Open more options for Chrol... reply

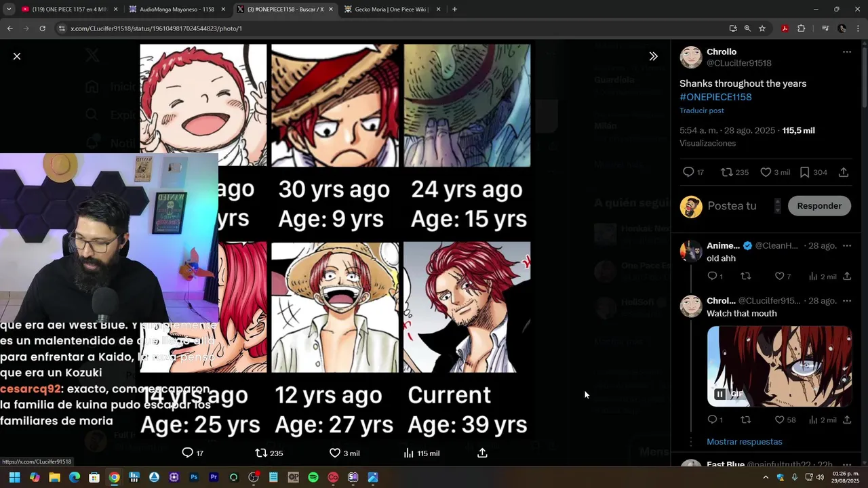tap(846, 300)
